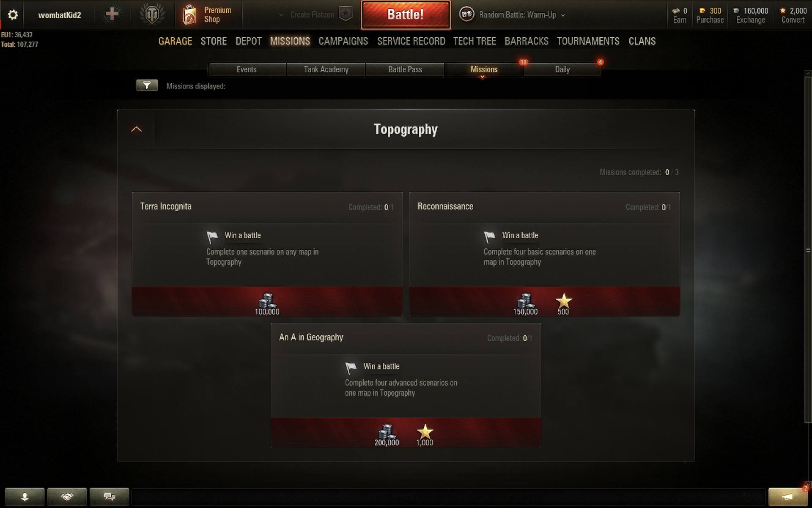This screenshot has height=508, width=812.
Task: Go to the TECH TREE menu
Action: [475, 41]
